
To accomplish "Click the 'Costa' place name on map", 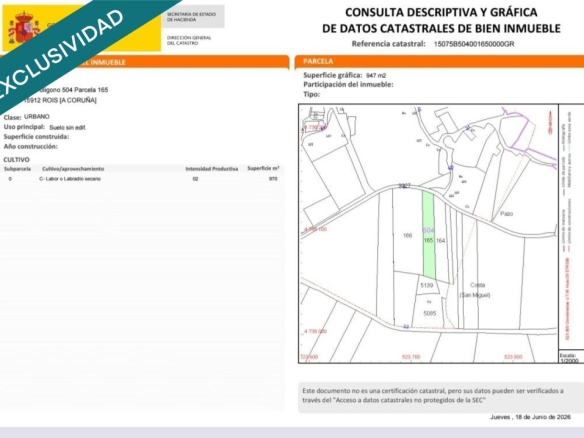I will pyautogui.click(x=477, y=285).
